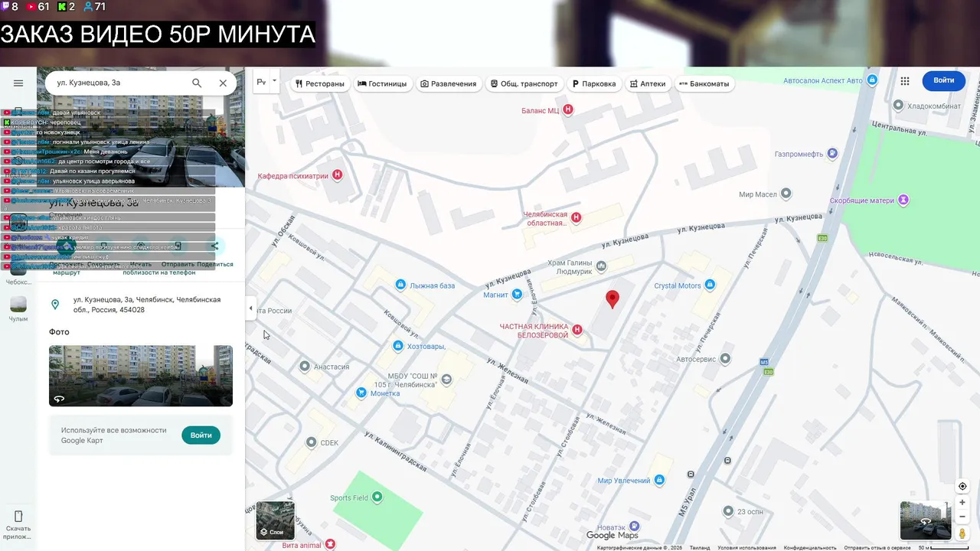Click the Храм Галины Людмурик marker

point(601,266)
